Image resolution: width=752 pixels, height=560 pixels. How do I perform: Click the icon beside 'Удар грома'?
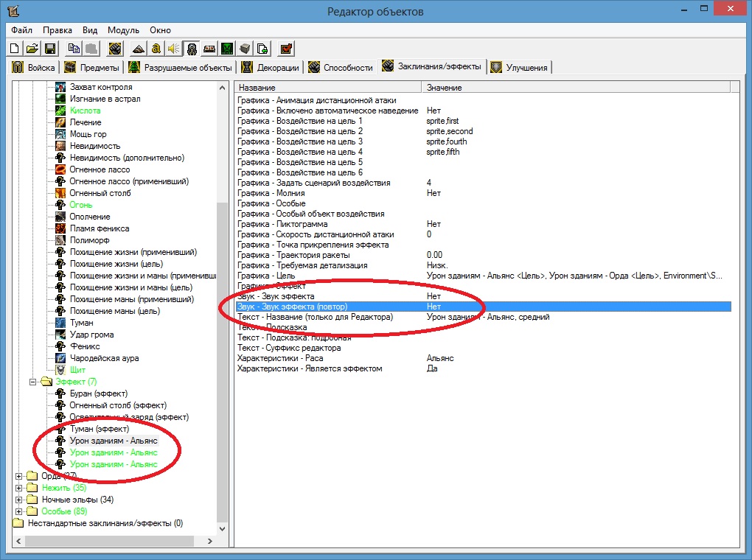tap(60, 335)
